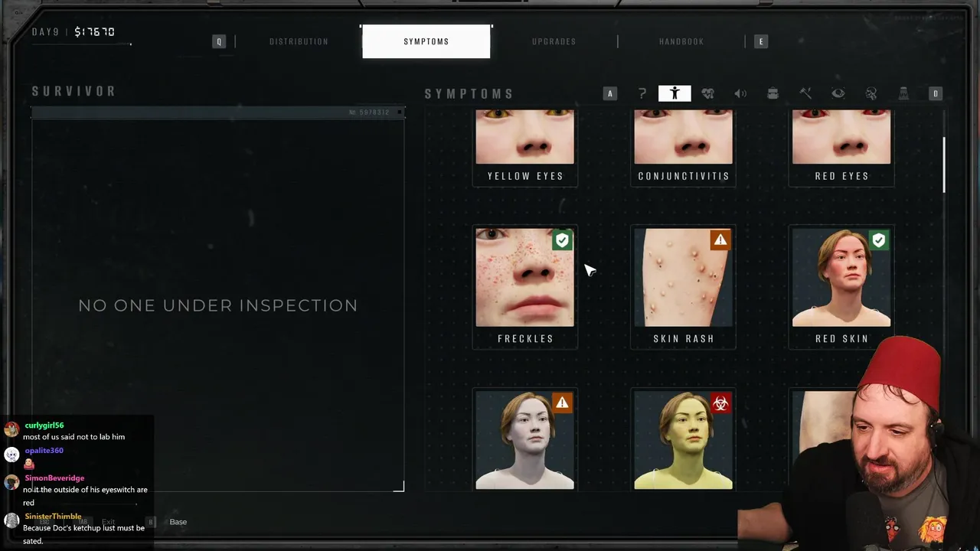Click curlygirl56's chat username

pos(44,425)
